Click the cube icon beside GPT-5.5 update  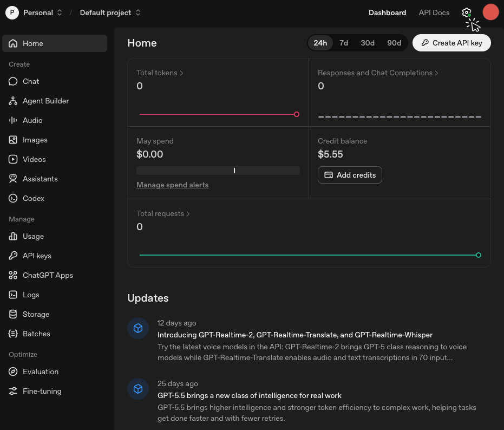(x=138, y=389)
